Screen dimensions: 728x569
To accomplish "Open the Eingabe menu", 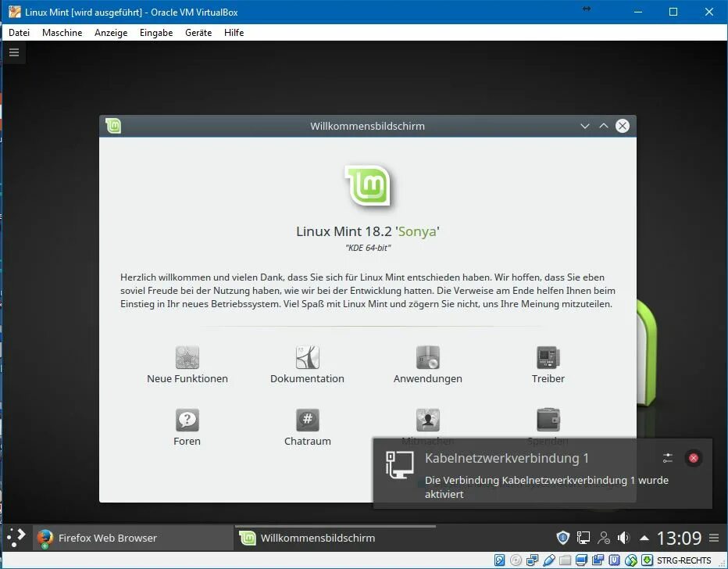I will click(156, 33).
